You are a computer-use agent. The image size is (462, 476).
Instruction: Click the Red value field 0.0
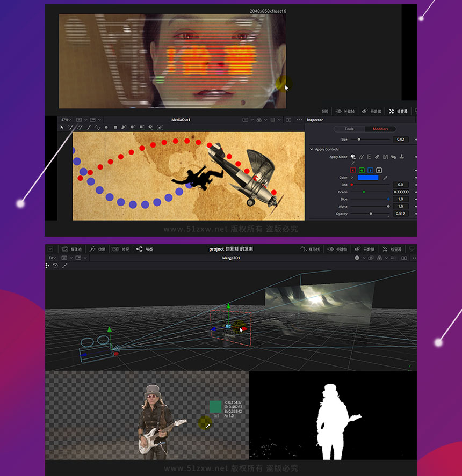401,185
